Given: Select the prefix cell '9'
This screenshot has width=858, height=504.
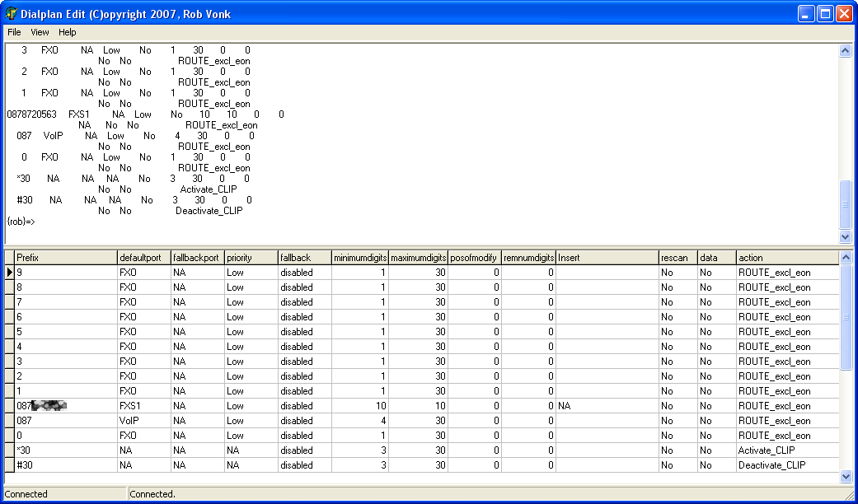Looking at the screenshot, I should (66, 273).
